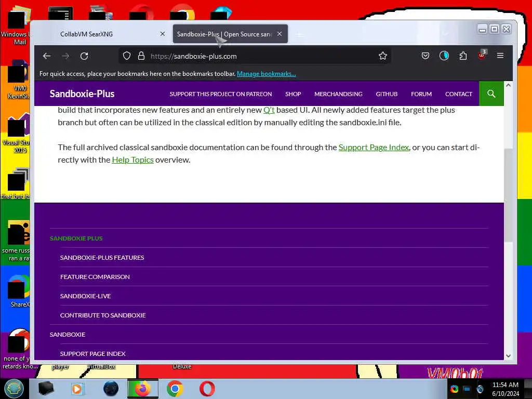Select Visual Studio 2015 desktop icon
Screen dimensions: 532x399
coord(16,133)
